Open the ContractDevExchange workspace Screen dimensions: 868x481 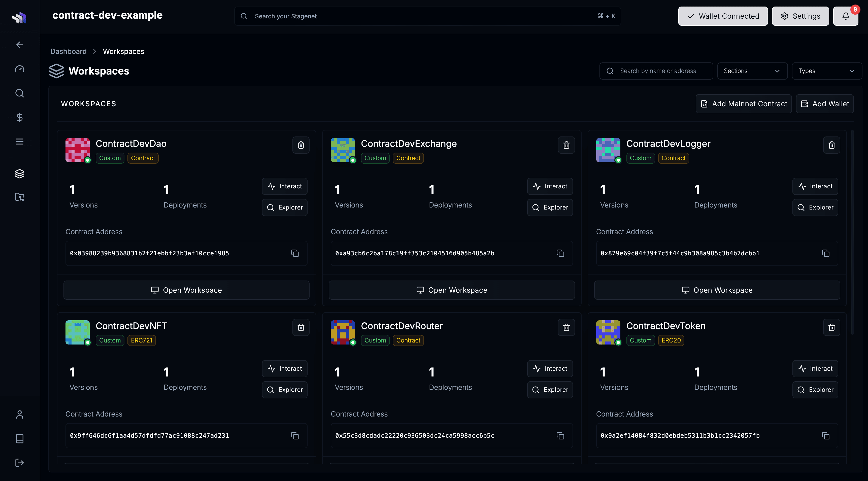point(452,290)
